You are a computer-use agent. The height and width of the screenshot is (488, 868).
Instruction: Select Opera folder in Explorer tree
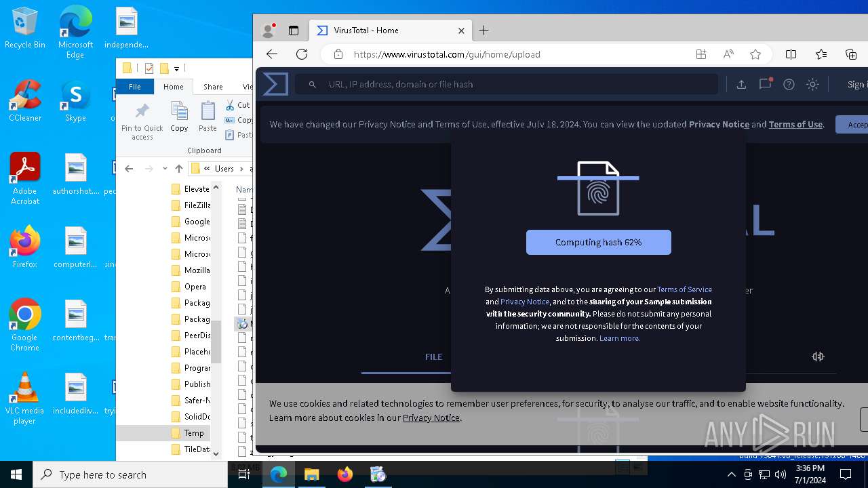tap(189, 287)
